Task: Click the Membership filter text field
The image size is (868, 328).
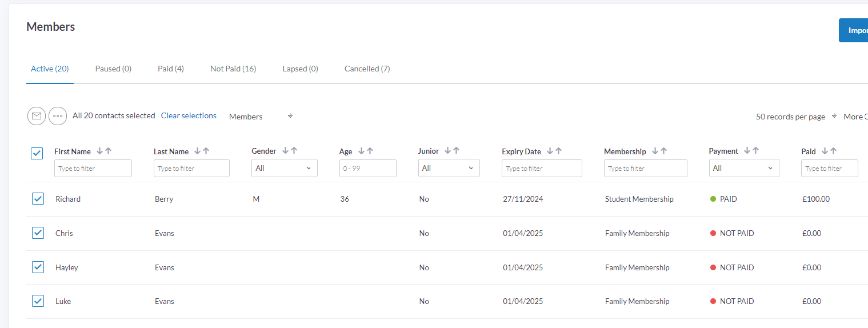Action: pyautogui.click(x=646, y=168)
